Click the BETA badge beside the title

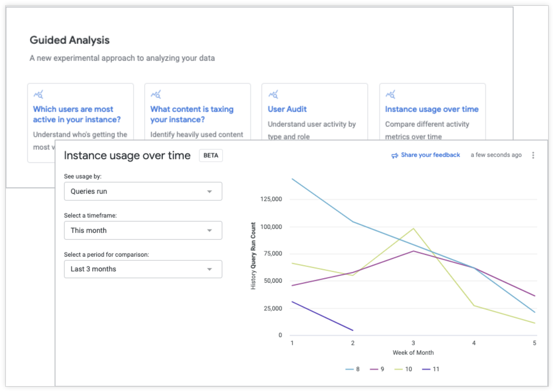pos(211,156)
